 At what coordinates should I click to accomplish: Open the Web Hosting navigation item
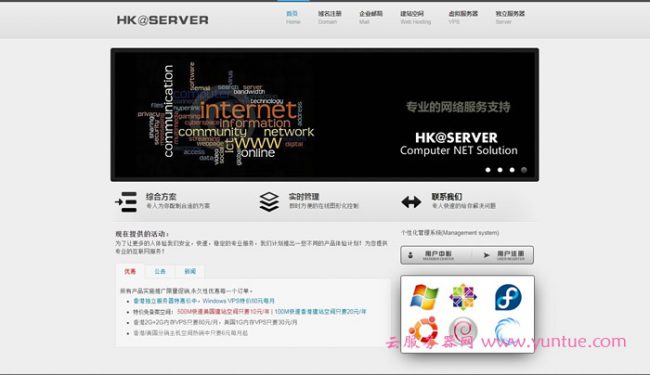pyautogui.click(x=415, y=17)
